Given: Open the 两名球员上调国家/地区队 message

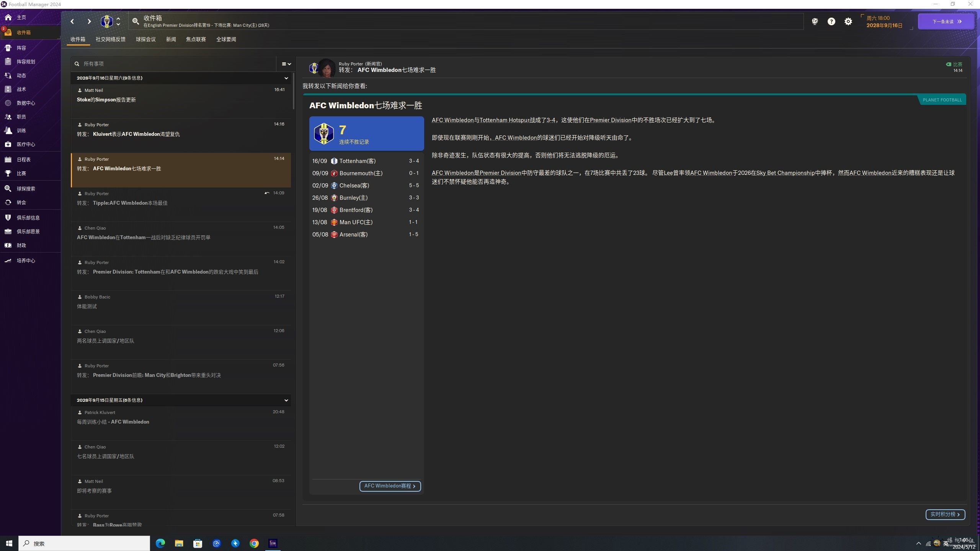Looking at the screenshot, I should pyautogui.click(x=181, y=342).
